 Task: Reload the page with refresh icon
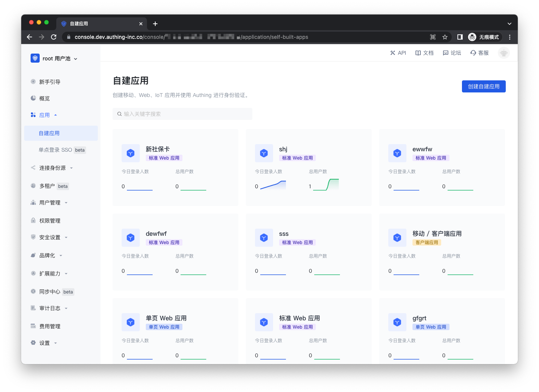[54, 37]
